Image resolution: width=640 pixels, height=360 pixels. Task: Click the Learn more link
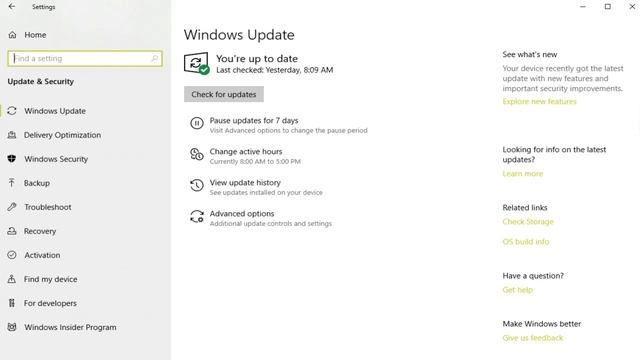[x=522, y=173]
